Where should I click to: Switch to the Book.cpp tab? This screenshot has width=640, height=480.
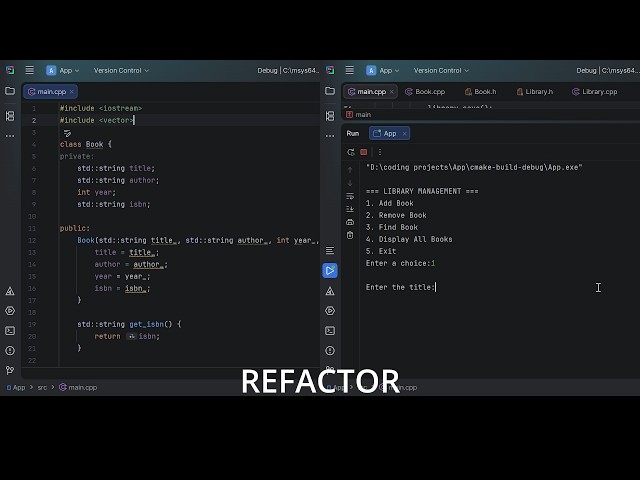(x=425, y=91)
